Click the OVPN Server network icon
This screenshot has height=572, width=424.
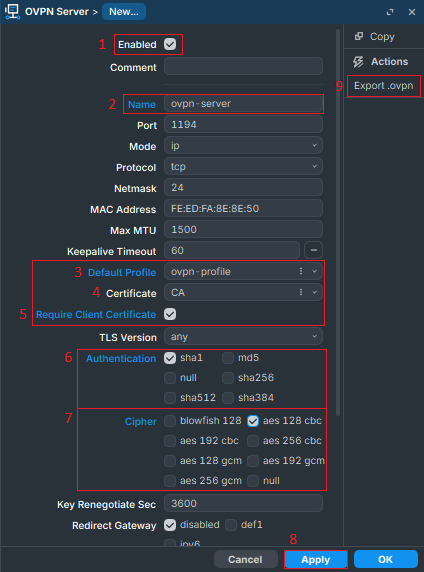point(12,11)
